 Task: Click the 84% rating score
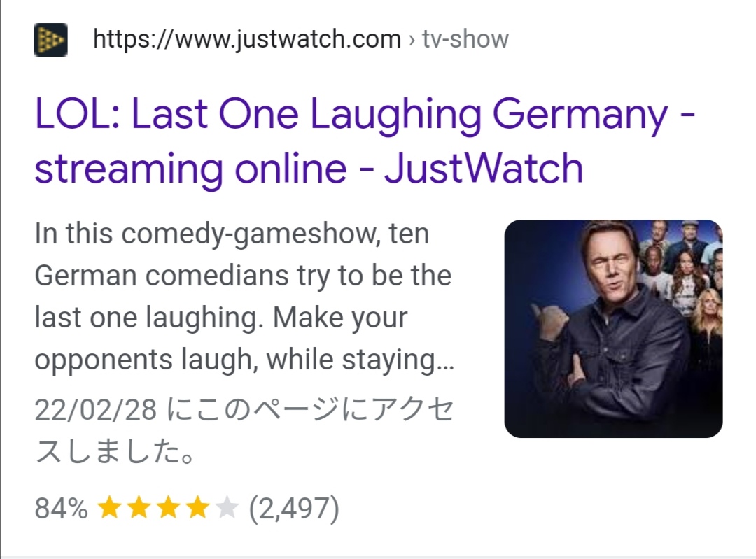click(x=61, y=508)
